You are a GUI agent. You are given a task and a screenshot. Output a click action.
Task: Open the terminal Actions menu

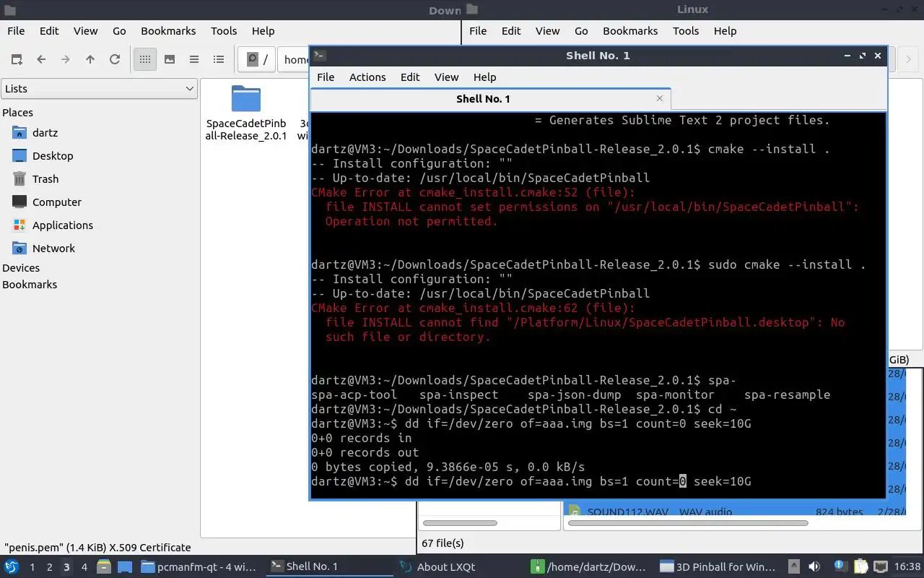pos(367,77)
